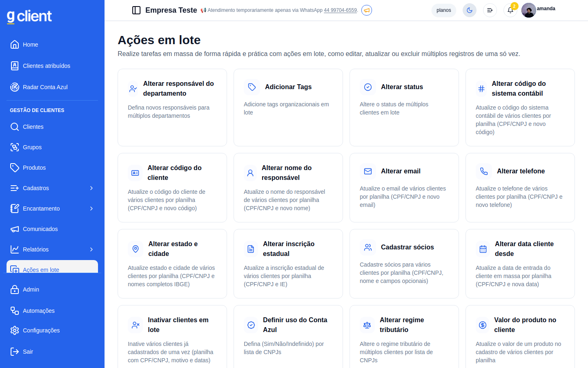Open amanda user profile avatar
Screen dimensions: 588x368
pyautogui.click(x=528, y=10)
